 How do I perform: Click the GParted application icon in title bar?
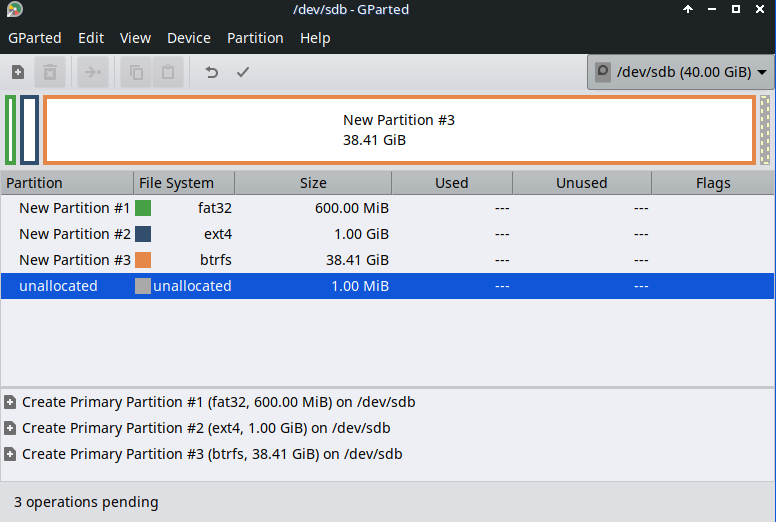pyautogui.click(x=14, y=9)
